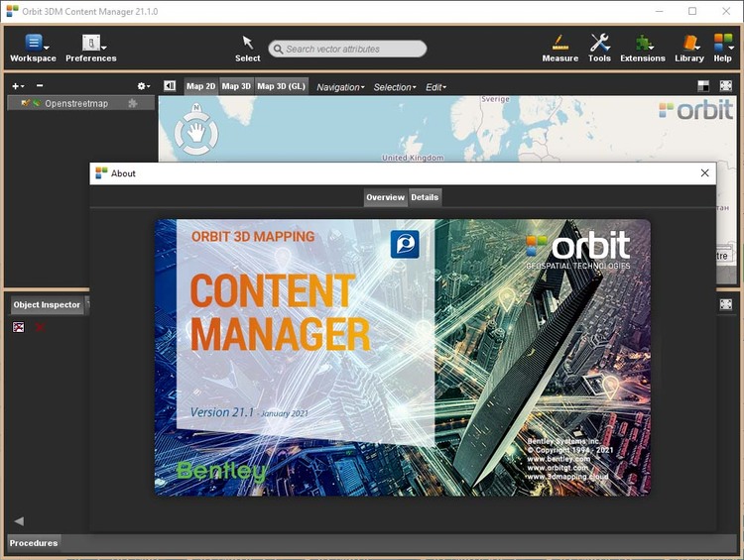Toggle the map contrast view icon
This screenshot has width=744, height=560.
[703, 86]
